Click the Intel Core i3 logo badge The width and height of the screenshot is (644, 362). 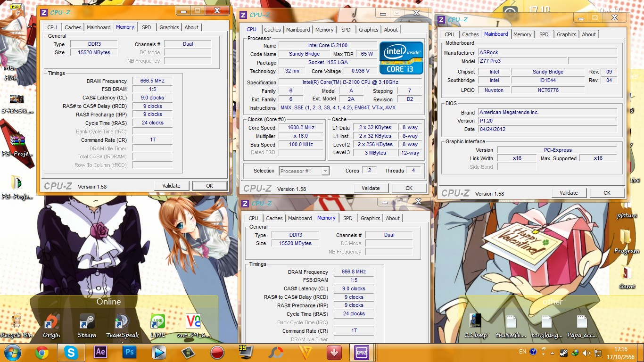401,58
